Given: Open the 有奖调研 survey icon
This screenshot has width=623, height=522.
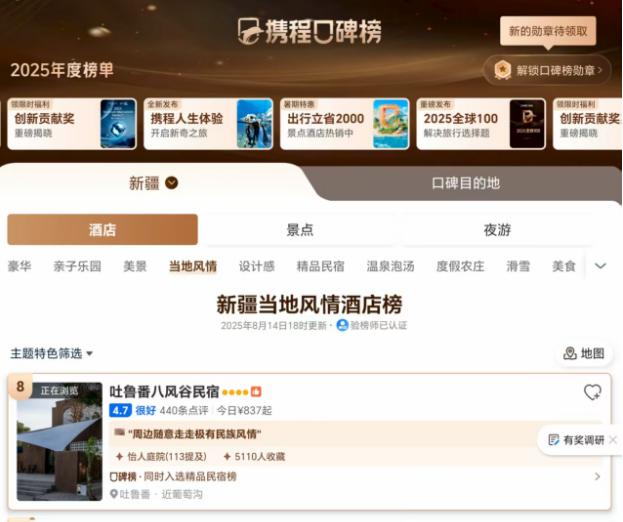Looking at the screenshot, I should (x=553, y=440).
